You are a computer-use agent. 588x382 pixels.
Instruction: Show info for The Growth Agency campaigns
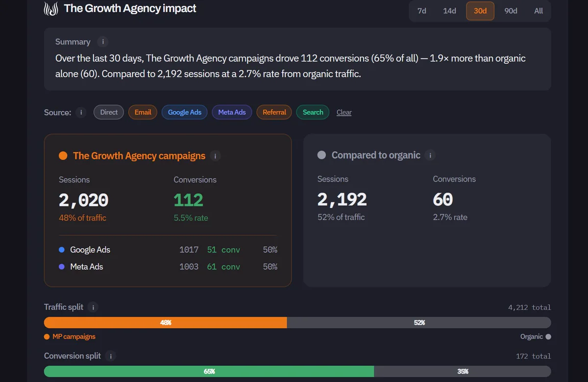215,156
